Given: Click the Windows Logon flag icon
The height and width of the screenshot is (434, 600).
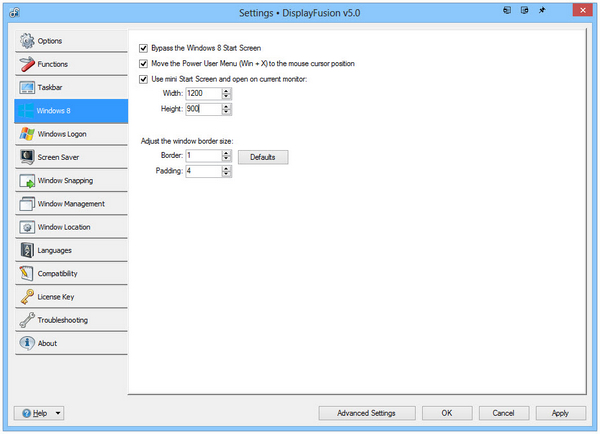Looking at the screenshot, I should (x=27, y=134).
